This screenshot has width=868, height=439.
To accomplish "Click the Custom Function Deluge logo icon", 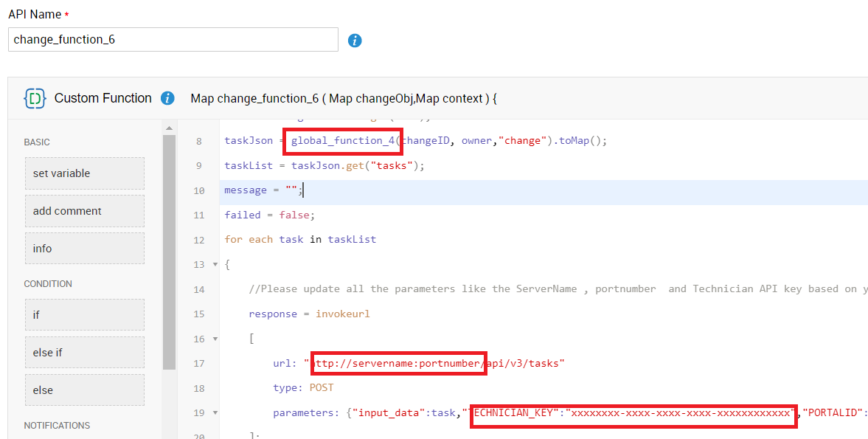I will pyautogui.click(x=35, y=98).
